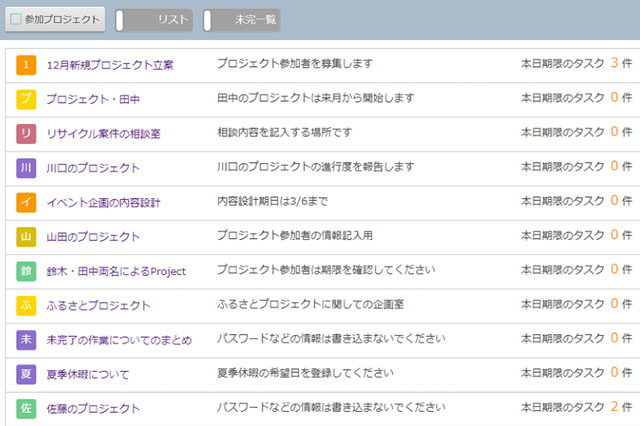Open 未完了の作業についてのまとめ link
This screenshot has height=426, width=640.
coord(119,340)
